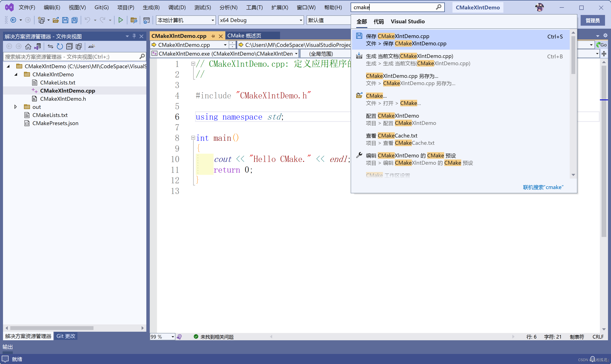Viewport: 611px width, 364px height.
Task: Click the Start Debugging green play icon
Action: coord(120,20)
